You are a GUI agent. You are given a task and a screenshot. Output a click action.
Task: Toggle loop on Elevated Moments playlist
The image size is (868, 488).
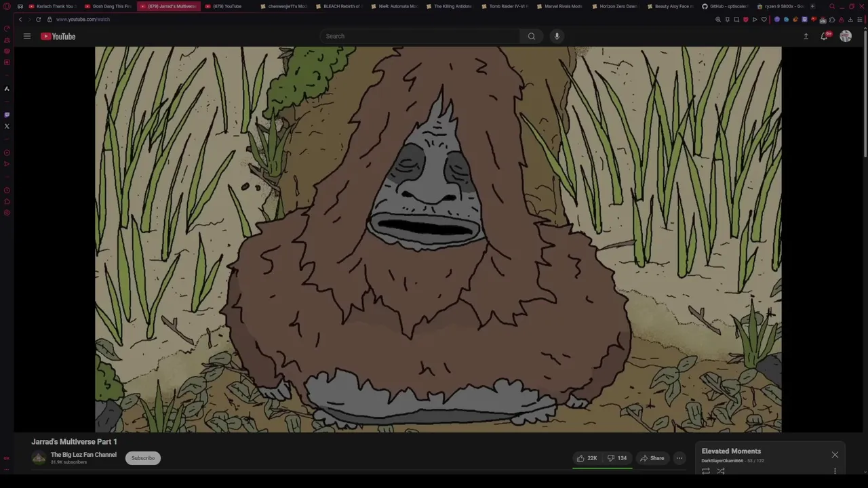[x=706, y=471]
